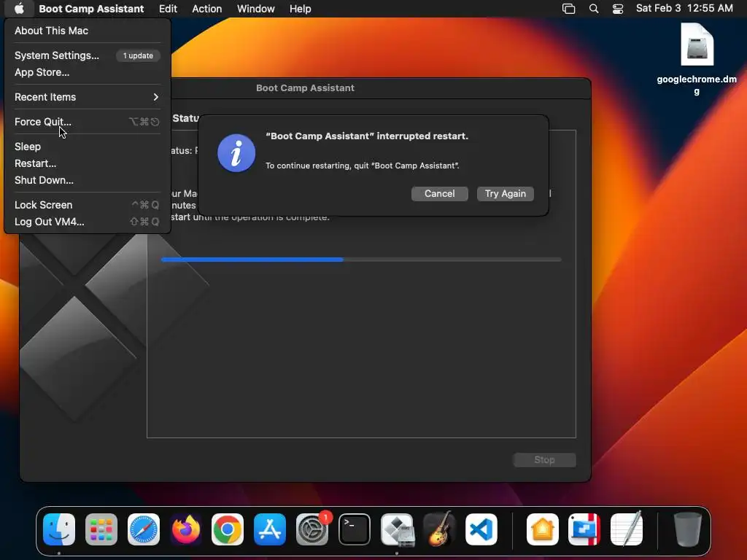Click Boot Camp Assistant window title

[x=306, y=87]
